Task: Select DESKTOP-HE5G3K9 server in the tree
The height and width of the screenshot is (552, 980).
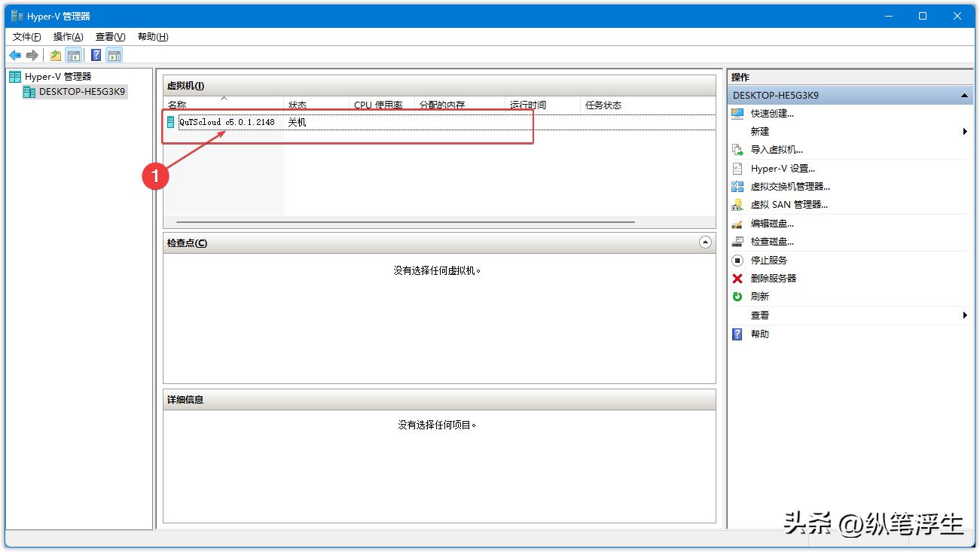Action: [82, 92]
